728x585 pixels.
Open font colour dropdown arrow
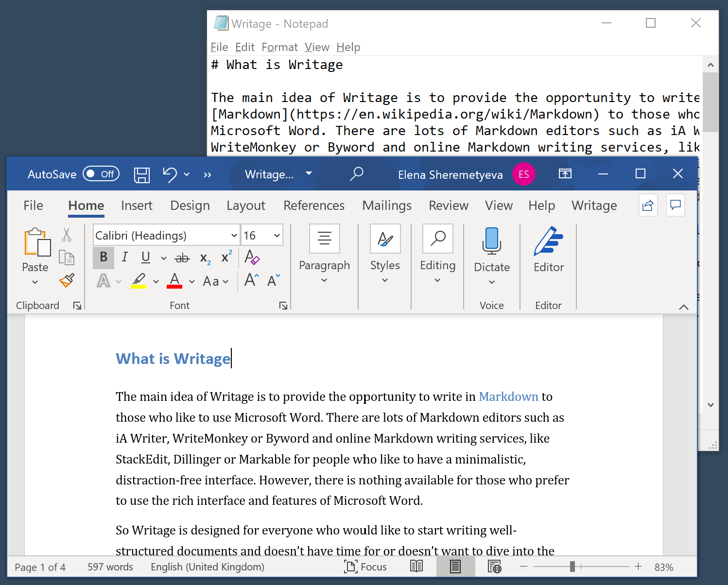click(192, 281)
